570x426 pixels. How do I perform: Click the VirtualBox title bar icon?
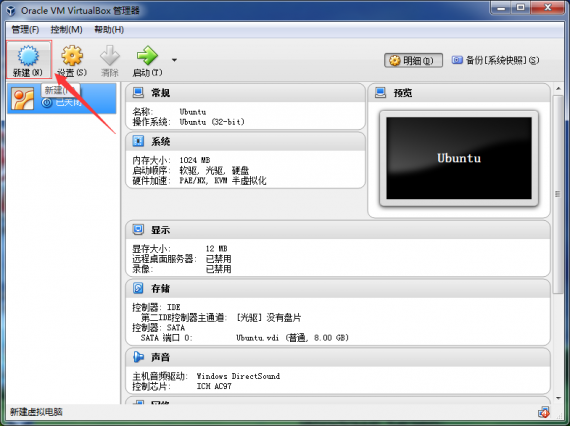pos(11,11)
